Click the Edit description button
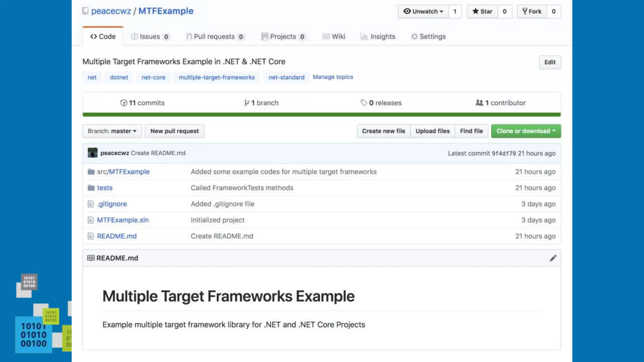 click(x=550, y=62)
